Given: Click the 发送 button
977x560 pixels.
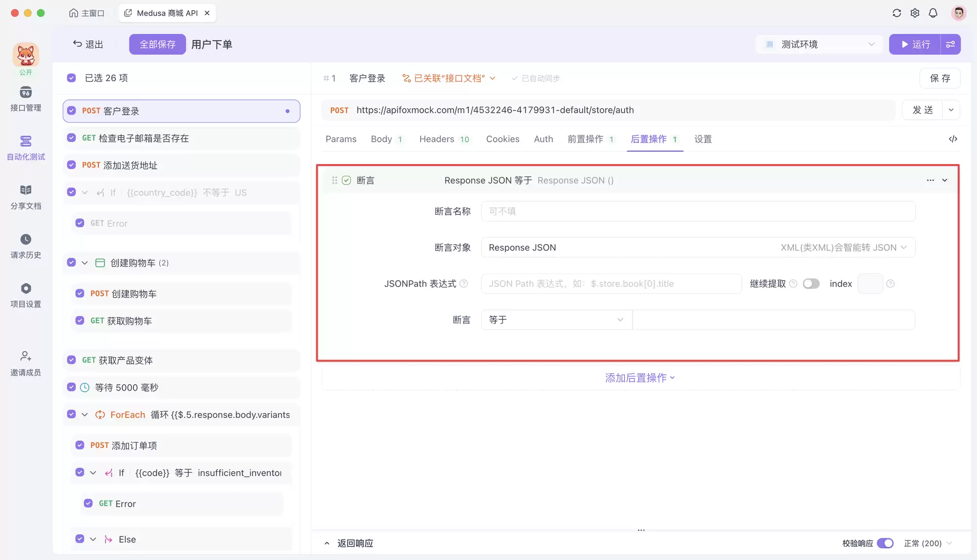Looking at the screenshot, I should [922, 110].
